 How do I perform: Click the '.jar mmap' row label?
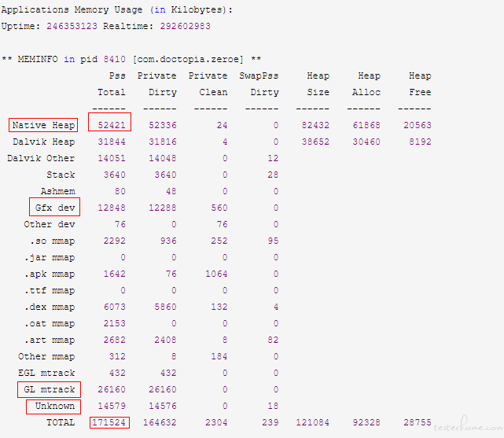(50, 257)
